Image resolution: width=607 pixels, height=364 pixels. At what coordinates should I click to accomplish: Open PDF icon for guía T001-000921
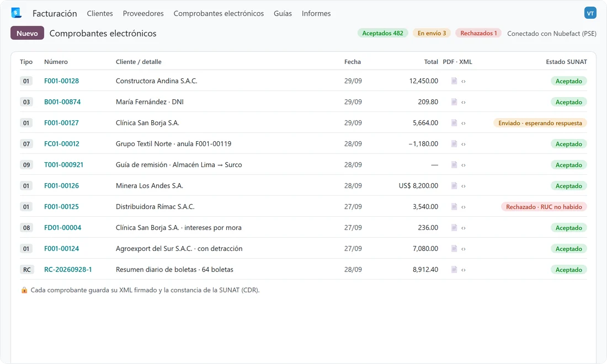pyautogui.click(x=454, y=164)
